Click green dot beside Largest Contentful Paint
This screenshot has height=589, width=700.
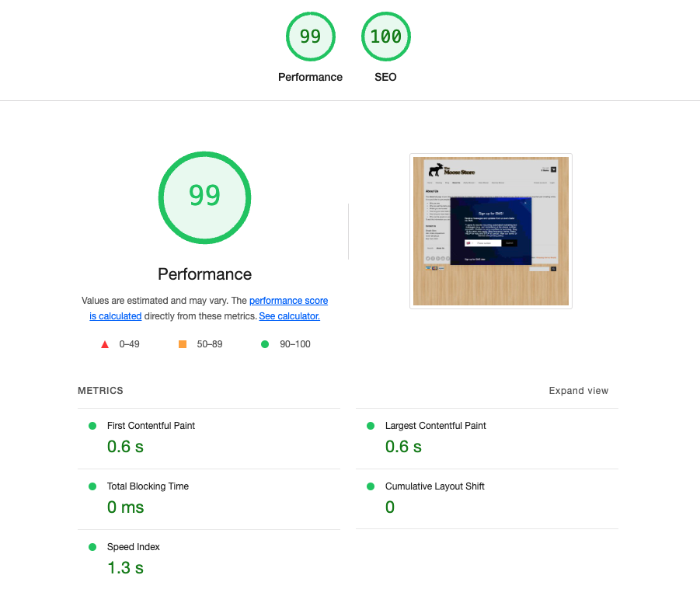[371, 426]
